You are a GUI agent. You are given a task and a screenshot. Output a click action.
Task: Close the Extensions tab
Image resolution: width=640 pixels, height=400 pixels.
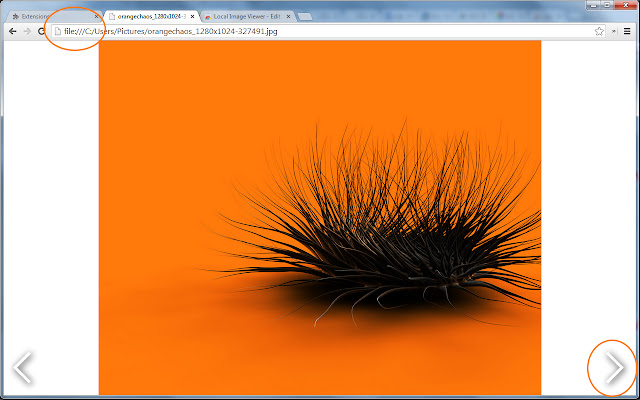96,17
